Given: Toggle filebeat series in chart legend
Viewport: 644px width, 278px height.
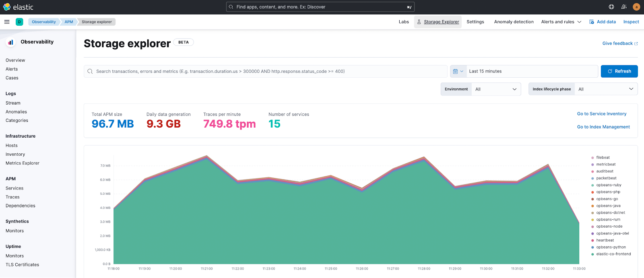Looking at the screenshot, I should pyautogui.click(x=603, y=158).
